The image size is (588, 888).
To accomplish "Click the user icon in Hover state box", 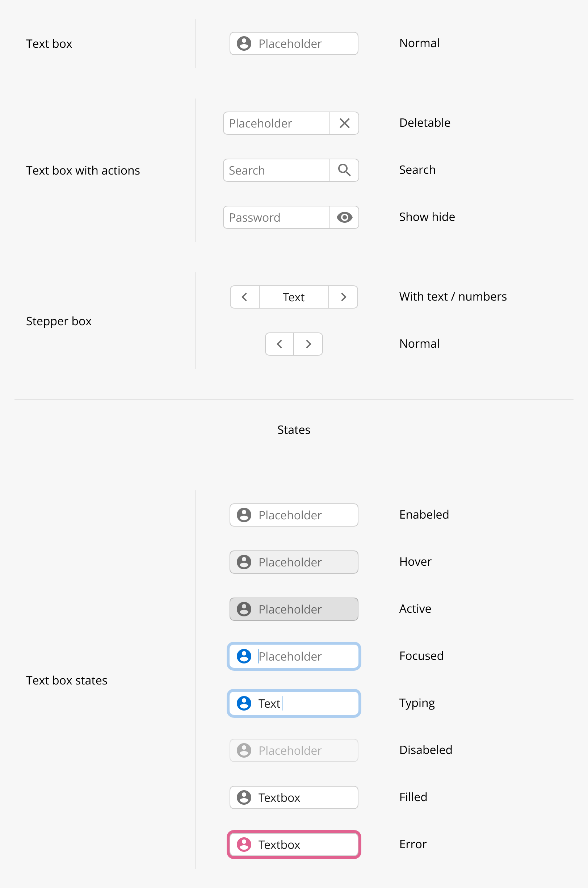I will pyautogui.click(x=244, y=562).
